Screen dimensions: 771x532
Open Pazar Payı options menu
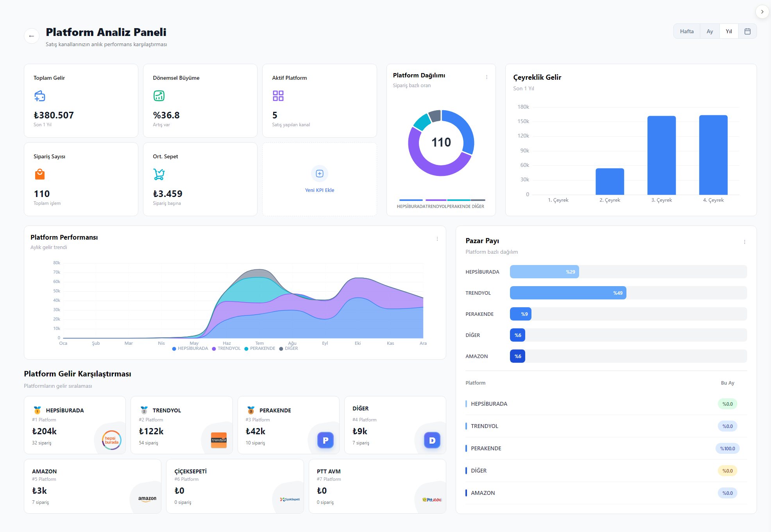(x=744, y=242)
